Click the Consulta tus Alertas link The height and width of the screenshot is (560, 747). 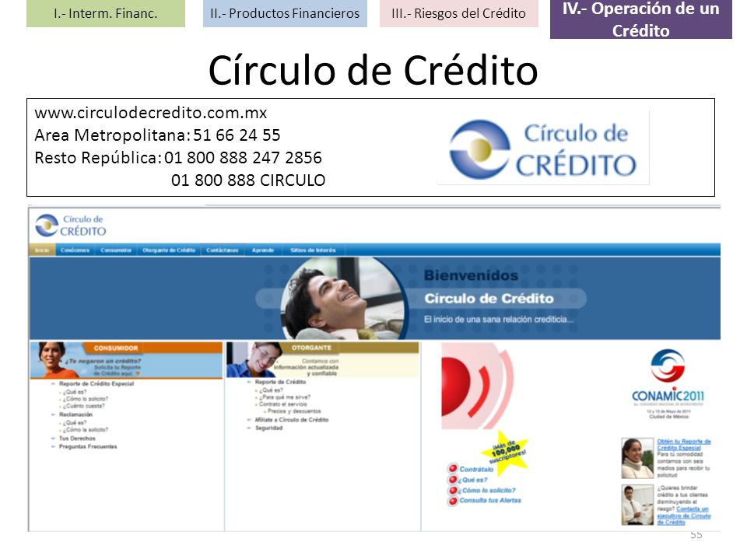click(x=490, y=500)
